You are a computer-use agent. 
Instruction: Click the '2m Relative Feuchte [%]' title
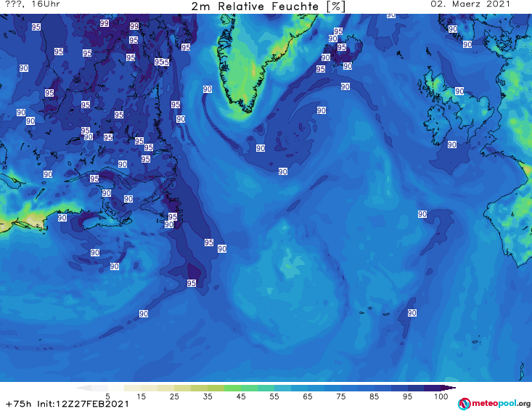point(269,7)
